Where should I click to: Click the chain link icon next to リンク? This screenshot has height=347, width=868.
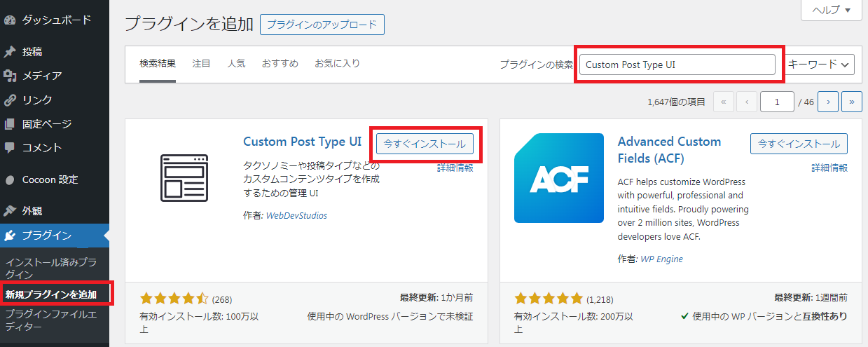pos(9,100)
